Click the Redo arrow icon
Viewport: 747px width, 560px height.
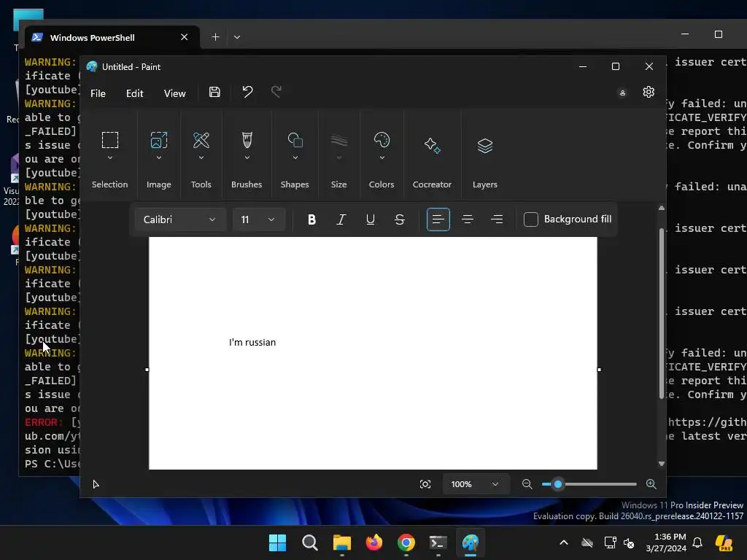276,91
